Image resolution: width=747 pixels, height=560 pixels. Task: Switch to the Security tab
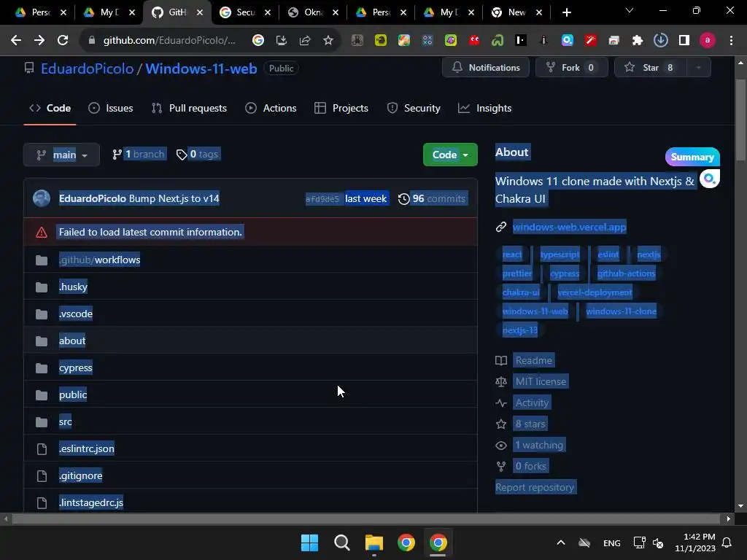414,108
